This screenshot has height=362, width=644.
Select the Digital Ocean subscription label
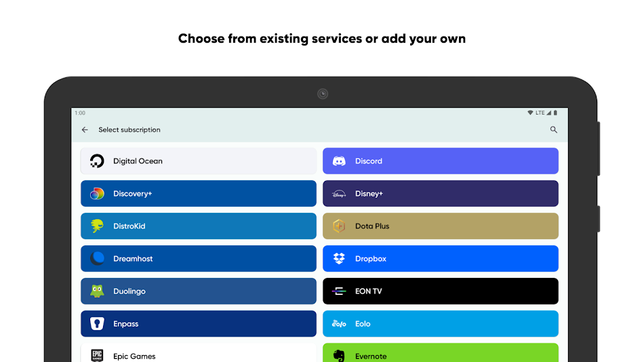[x=138, y=161]
